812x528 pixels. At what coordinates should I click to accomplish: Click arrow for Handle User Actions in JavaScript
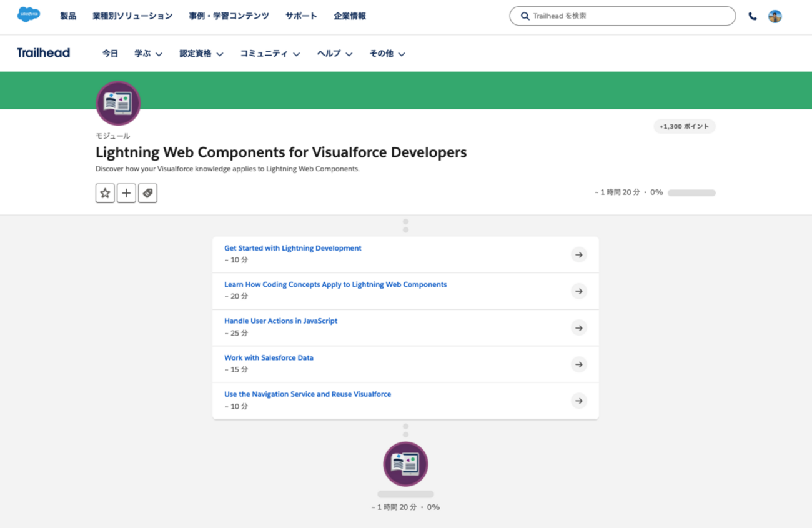tap(579, 327)
